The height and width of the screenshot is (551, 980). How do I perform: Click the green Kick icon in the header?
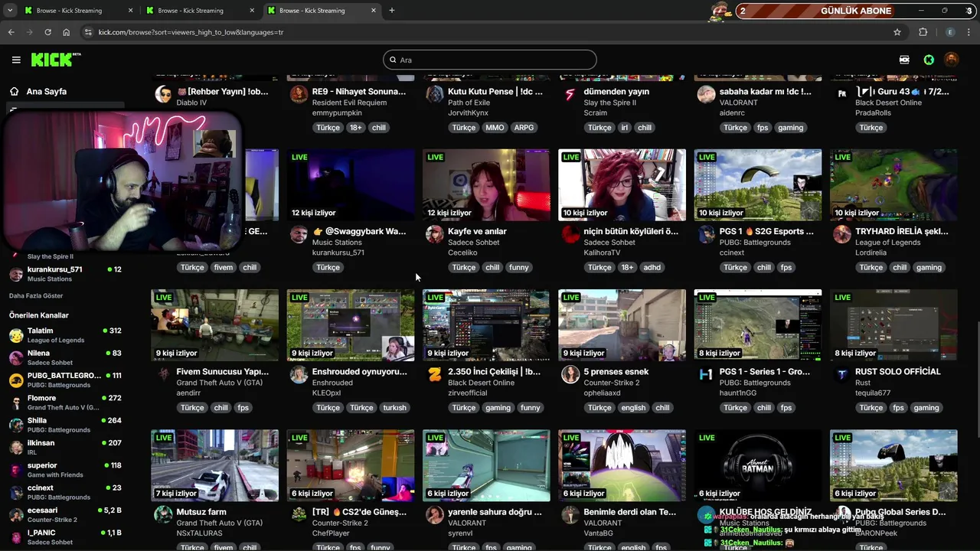929,60
